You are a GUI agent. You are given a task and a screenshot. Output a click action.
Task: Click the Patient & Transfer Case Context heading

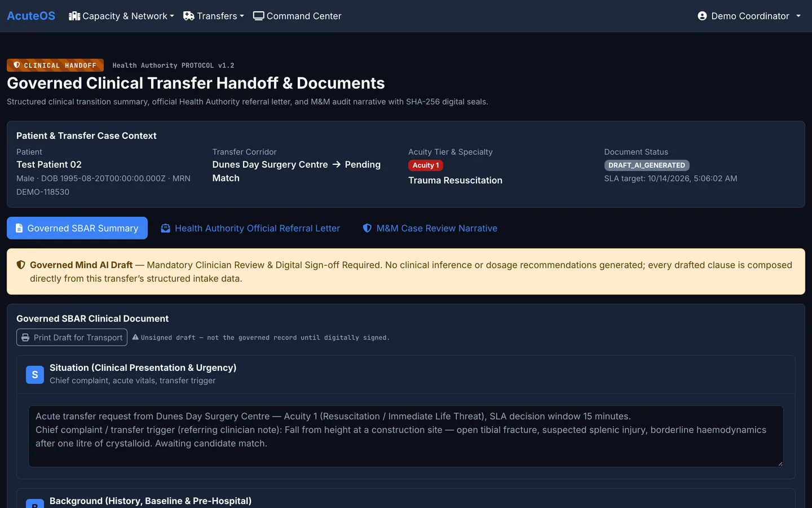[x=86, y=135]
